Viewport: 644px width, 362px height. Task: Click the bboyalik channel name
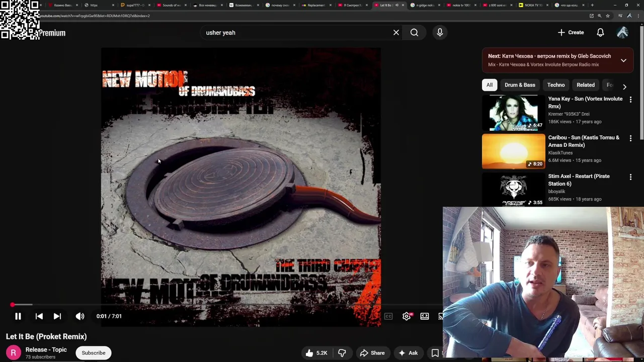tap(556, 192)
